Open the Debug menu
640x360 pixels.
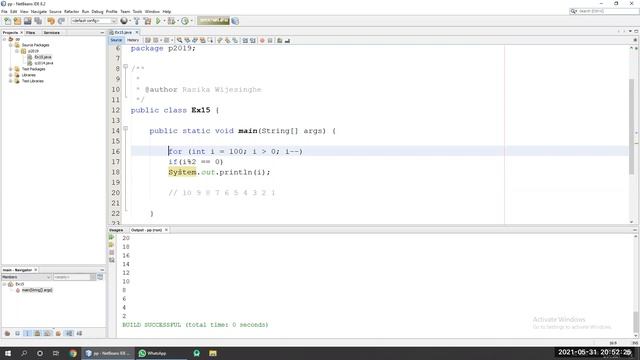click(x=97, y=11)
